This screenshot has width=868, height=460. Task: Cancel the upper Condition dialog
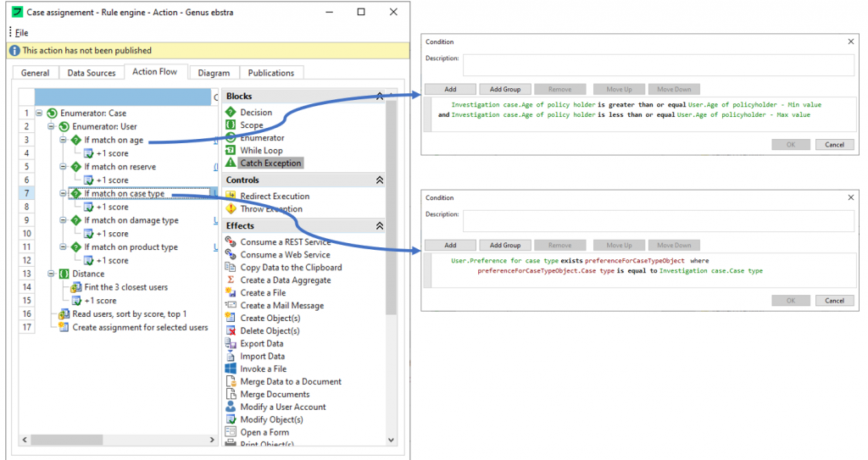(x=834, y=145)
